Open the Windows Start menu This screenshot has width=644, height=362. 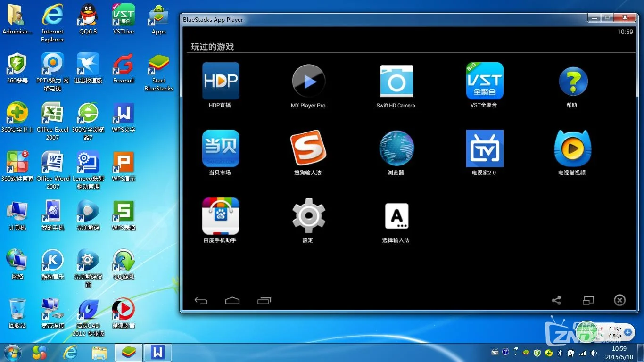(x=13, y=352)
